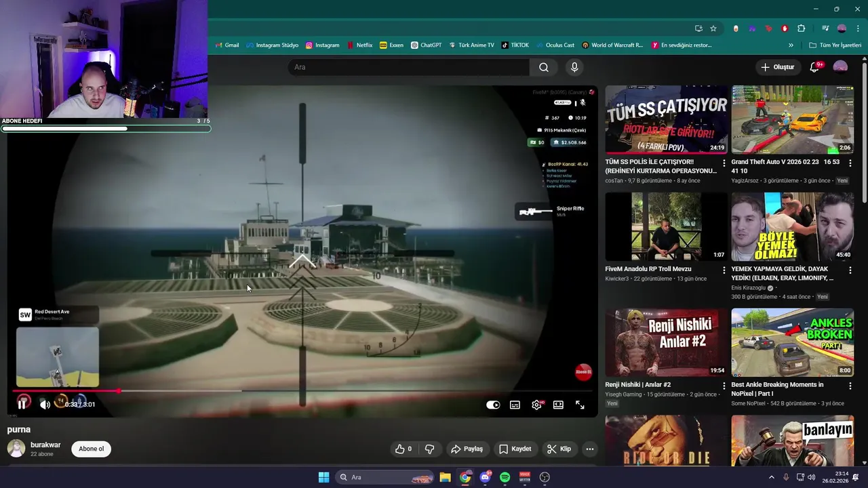Open TİKTOK bookmark
Viewport: 868px width, 488px height.
(515, 45)
